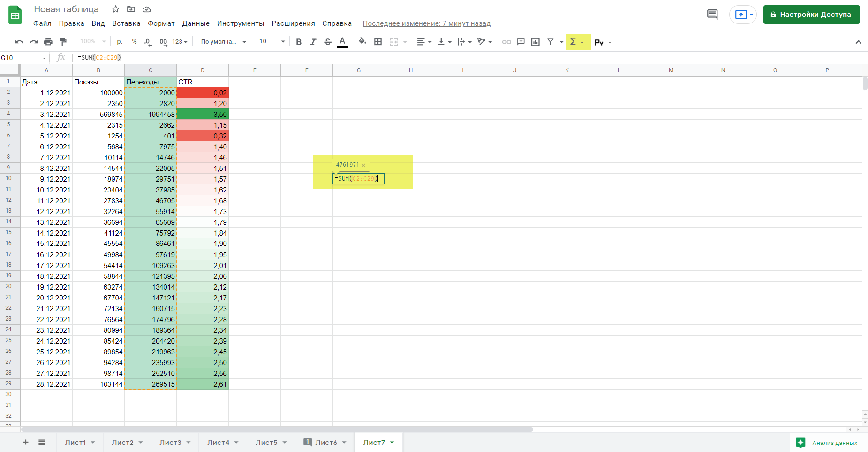Viewport: 868px width, 452px height.
Task: Click the Insert link icon
Action: coord(506,42)
